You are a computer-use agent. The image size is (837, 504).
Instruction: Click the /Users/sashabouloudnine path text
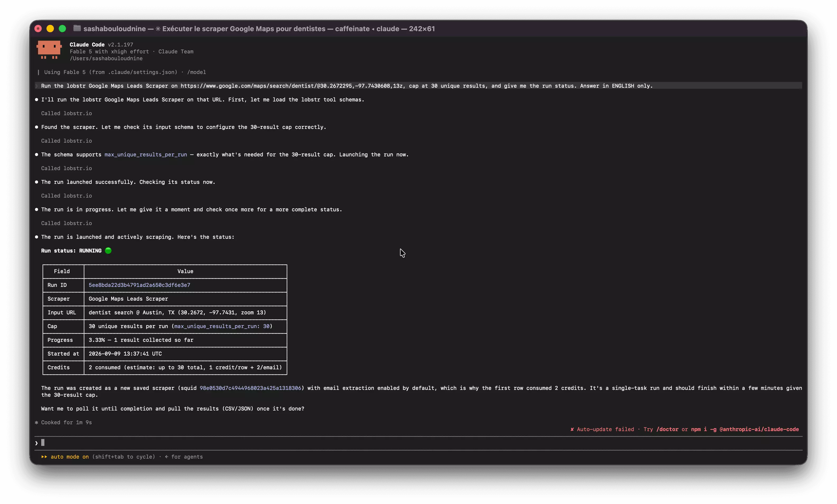tap(106, 58)
